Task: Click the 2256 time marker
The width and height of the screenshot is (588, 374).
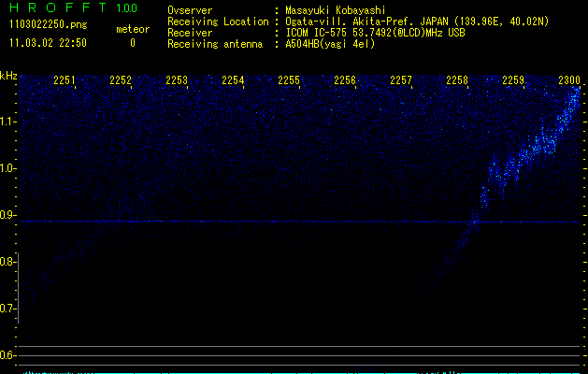Action: (345, 80)
